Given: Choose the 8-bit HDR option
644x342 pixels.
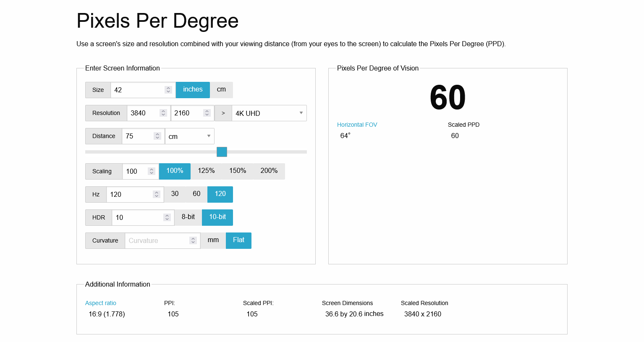Looking at the screenshot, I should (188, 217).
